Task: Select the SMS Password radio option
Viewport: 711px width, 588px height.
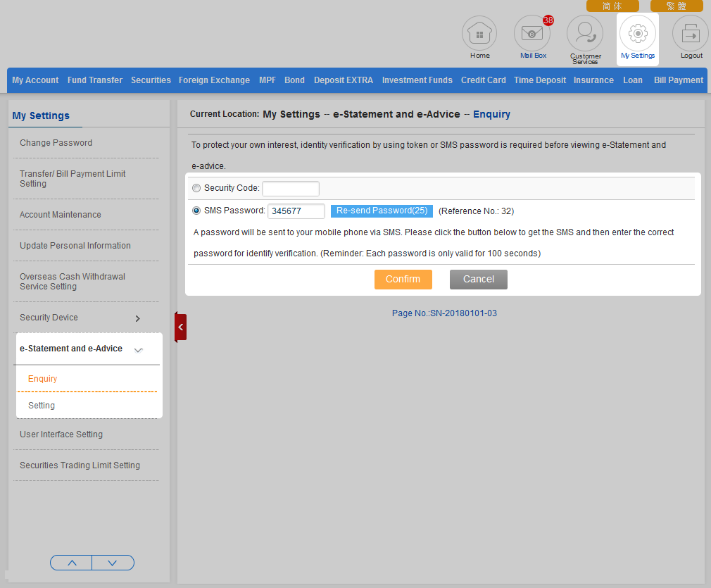Action: (x=196, y=211)
